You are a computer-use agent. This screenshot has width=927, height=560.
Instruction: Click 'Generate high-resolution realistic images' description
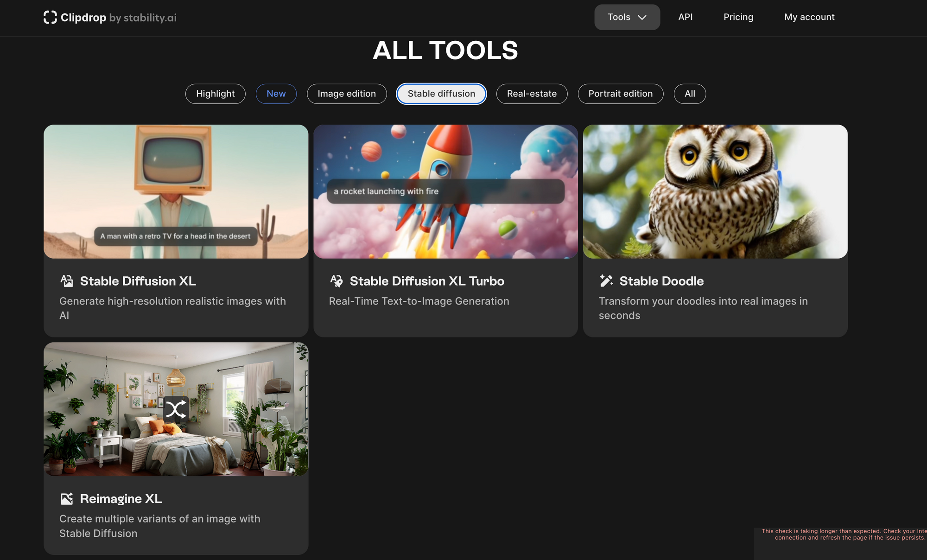click(x=172, y=308)
